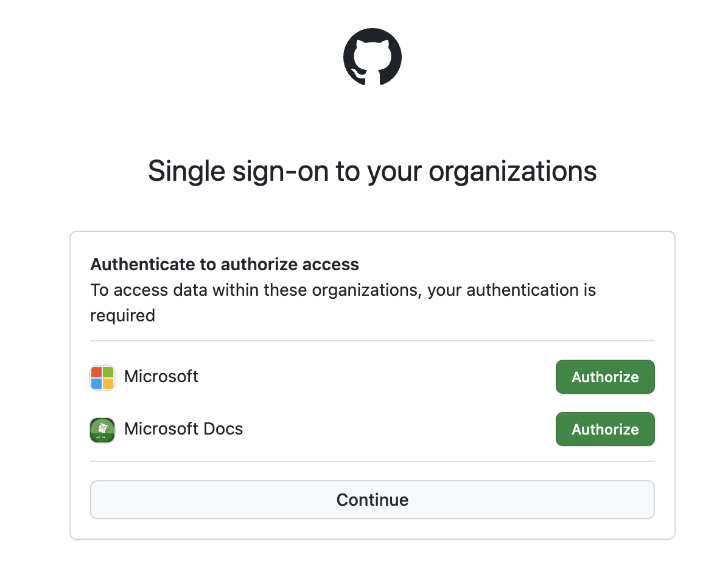728x566 pixels.
Task: Click the Authenticate to authorize access title
Action: click(224, 264)
